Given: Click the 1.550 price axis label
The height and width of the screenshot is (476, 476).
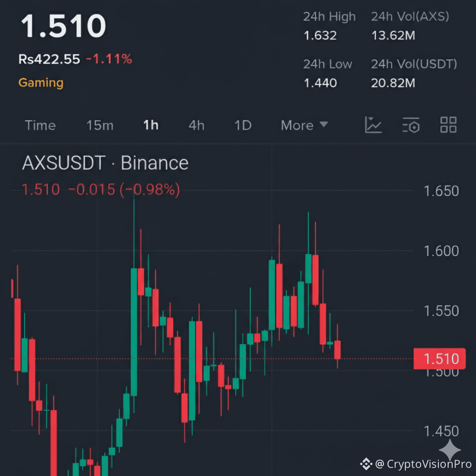Looking at the screenshot, I should tap(441, 311).
